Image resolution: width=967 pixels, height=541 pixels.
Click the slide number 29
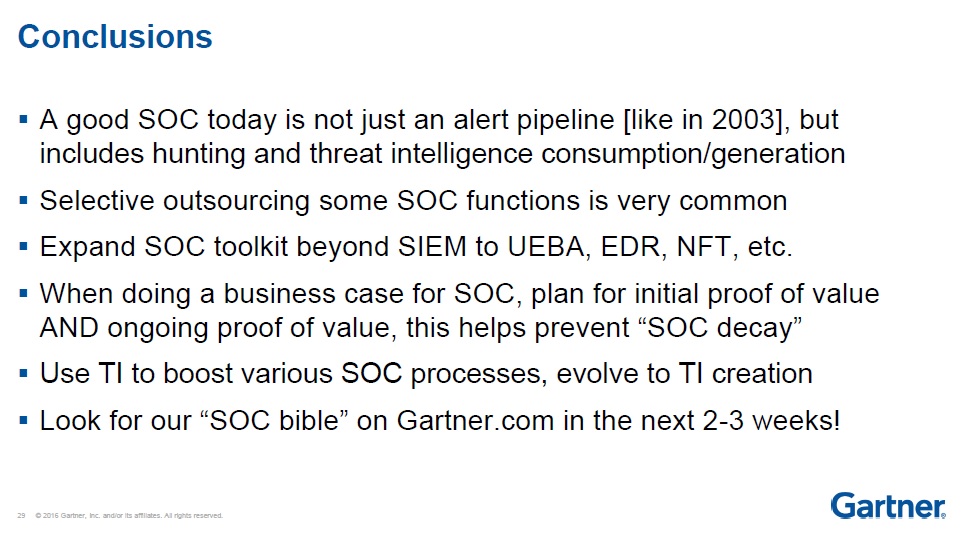pos(21,515)
